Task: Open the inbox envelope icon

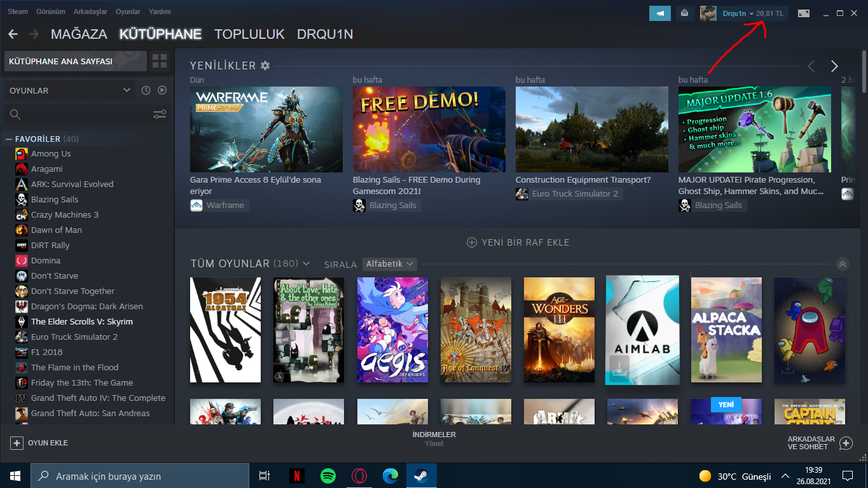Action: [685, 13]
